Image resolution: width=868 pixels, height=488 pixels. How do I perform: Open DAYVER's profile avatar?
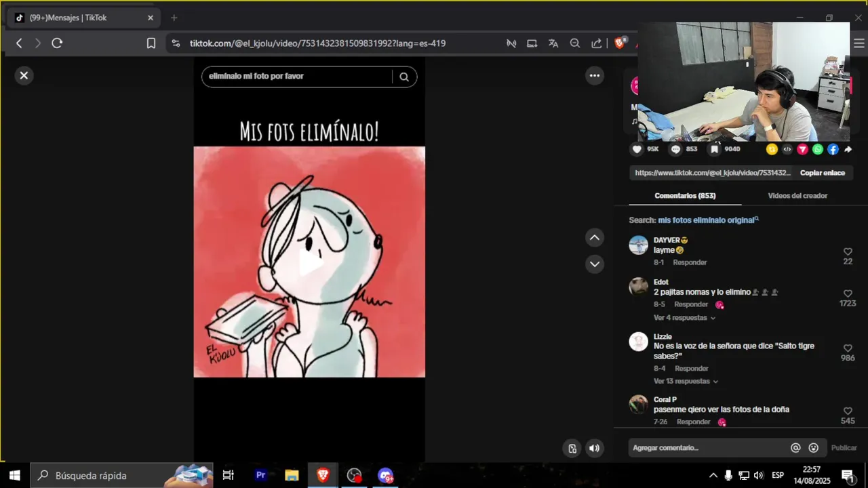click(638, 245)
